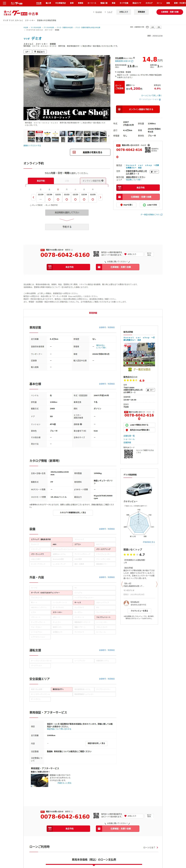Show next photo with main image arrow
Image resolution: width=186 pixels, height=868 pixels.
pyautogui.click(x=107, y=88)
